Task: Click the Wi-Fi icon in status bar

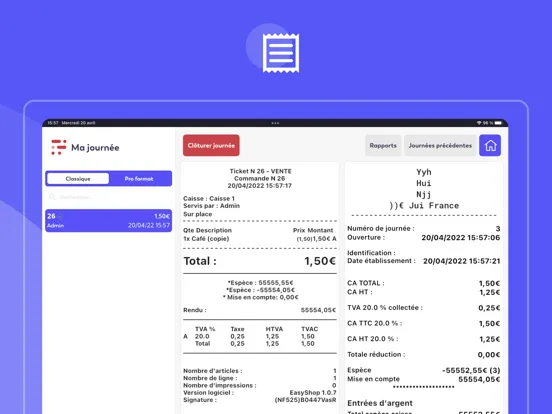Action: click(479, 123)
